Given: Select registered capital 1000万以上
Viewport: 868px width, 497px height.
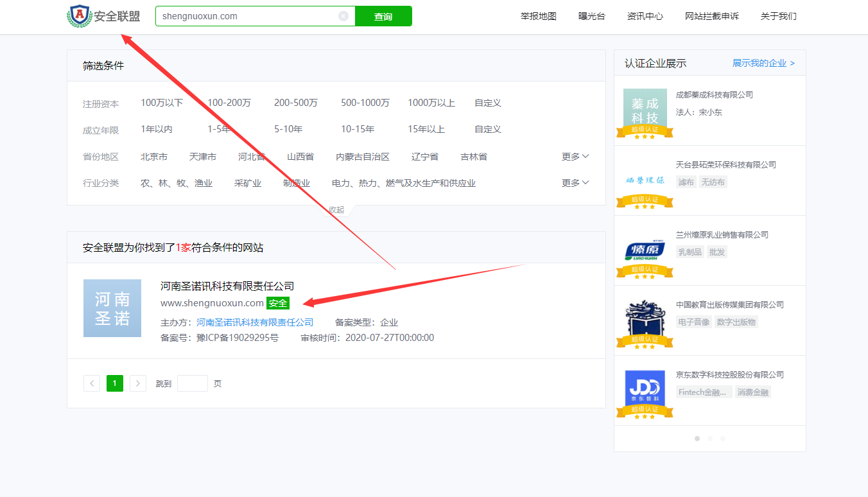Looking at the screenshot, I should point(431,103).
